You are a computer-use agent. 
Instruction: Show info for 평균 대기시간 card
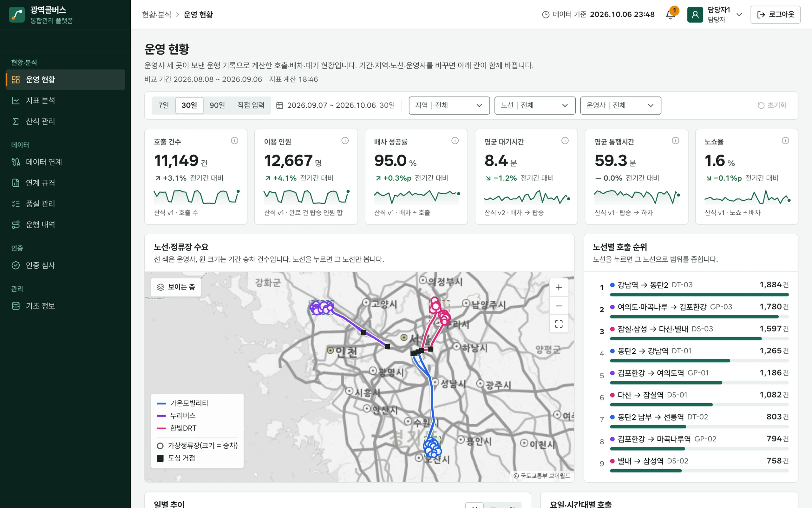tap(565, 140)
